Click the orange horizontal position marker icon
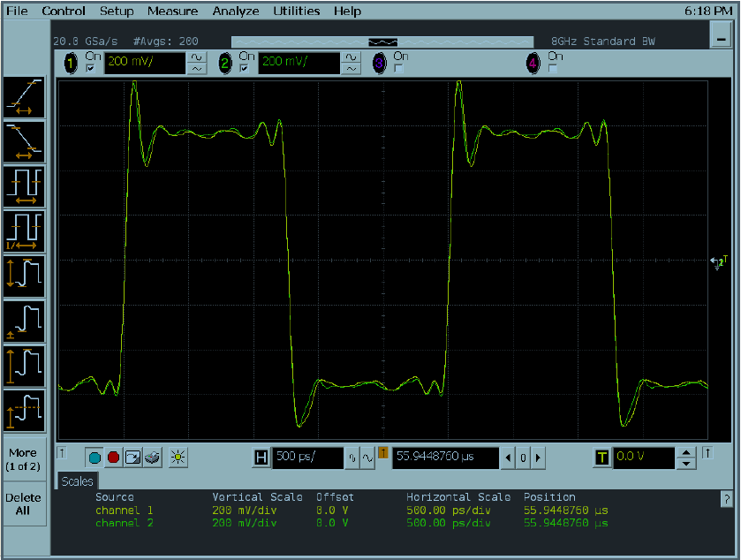Image resolution: width=741 pixels, height=560 pixels. (383, 453)
